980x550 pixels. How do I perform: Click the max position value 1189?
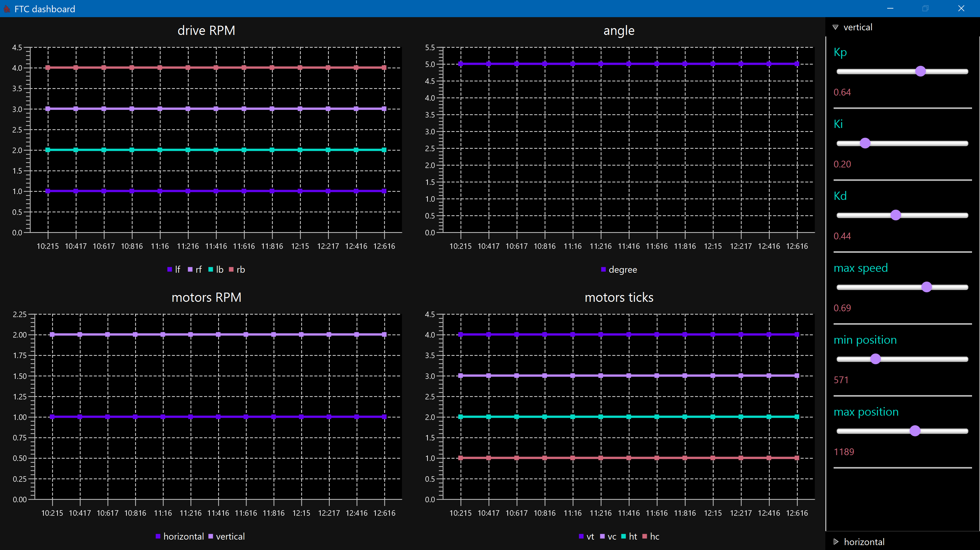pos(844,451)
